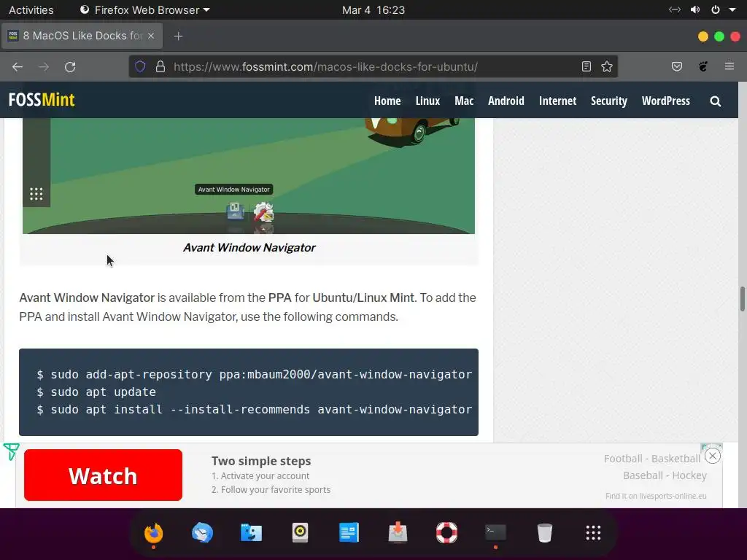Open the Mac menu item
This screenshot has height=560, width=747.
(x=464, y=101)
